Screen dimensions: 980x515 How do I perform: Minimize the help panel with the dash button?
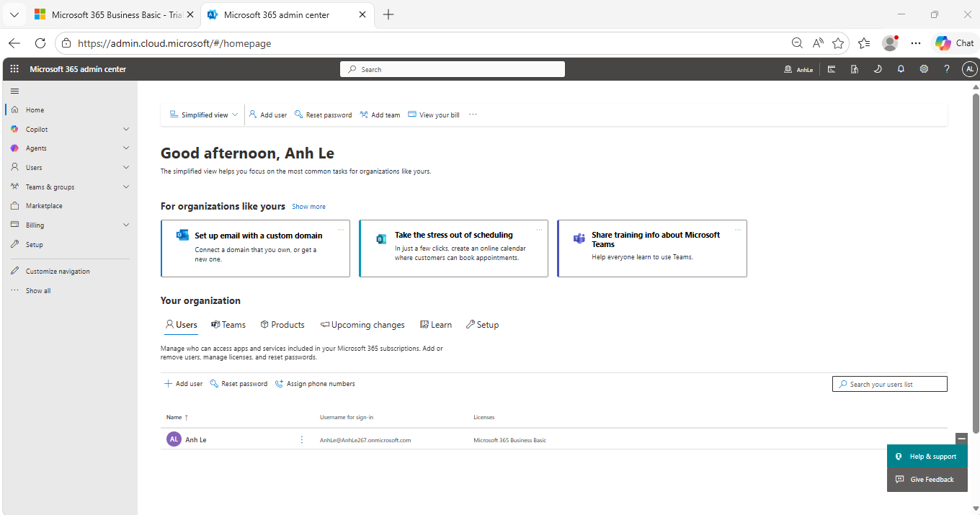pos(961,439)
